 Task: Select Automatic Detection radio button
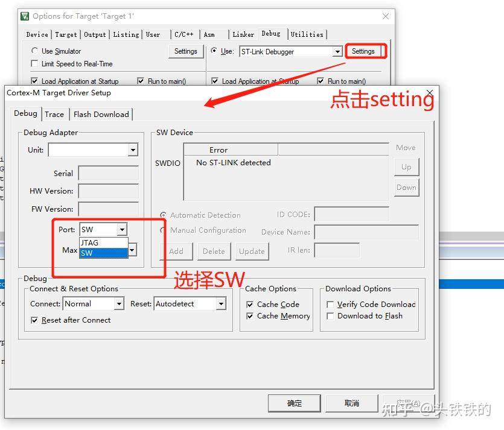[164, 215]
